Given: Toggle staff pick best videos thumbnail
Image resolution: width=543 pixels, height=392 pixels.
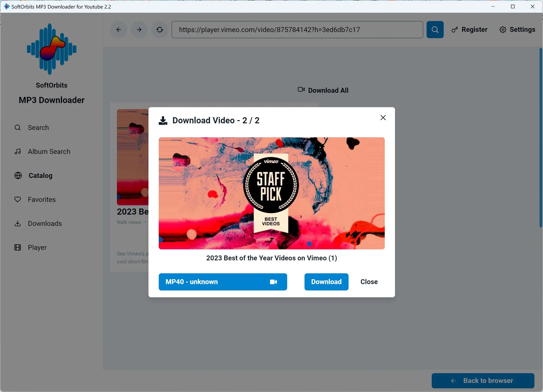Looking at the screenshot, I should point(271,193).
